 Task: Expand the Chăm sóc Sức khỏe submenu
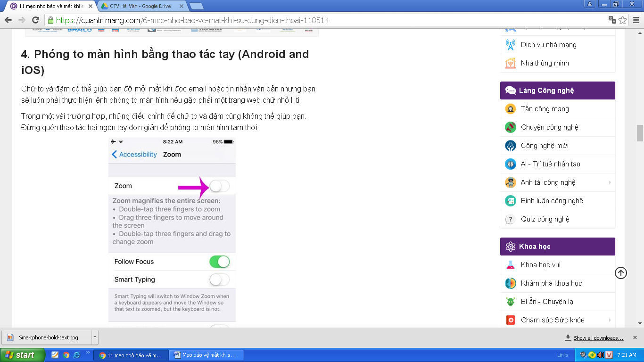[610, 320]
